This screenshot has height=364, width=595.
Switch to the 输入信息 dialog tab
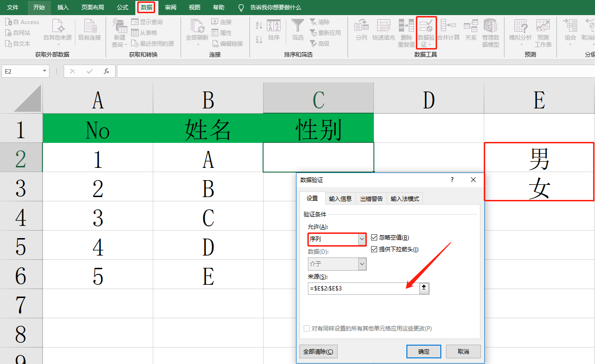[x=340, y=199]
